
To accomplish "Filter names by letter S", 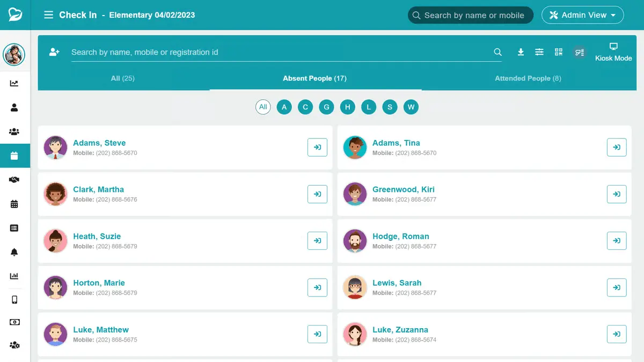I will pyautogui.click(x=390, y=107).
